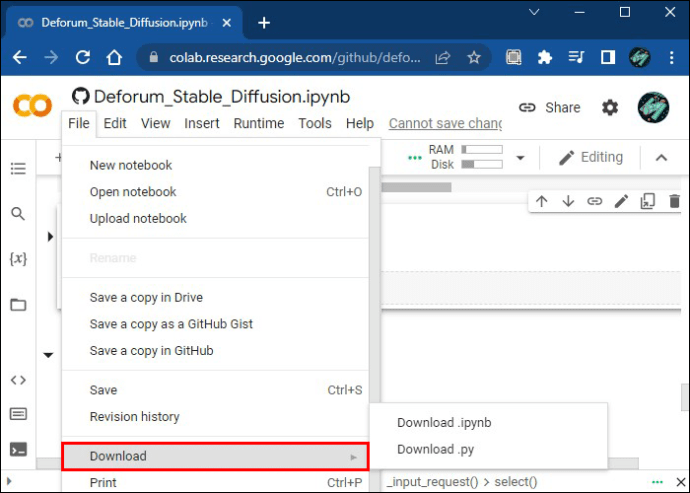
Task: Open the table of contents sidebar icon
Action: tap(18, 168)
